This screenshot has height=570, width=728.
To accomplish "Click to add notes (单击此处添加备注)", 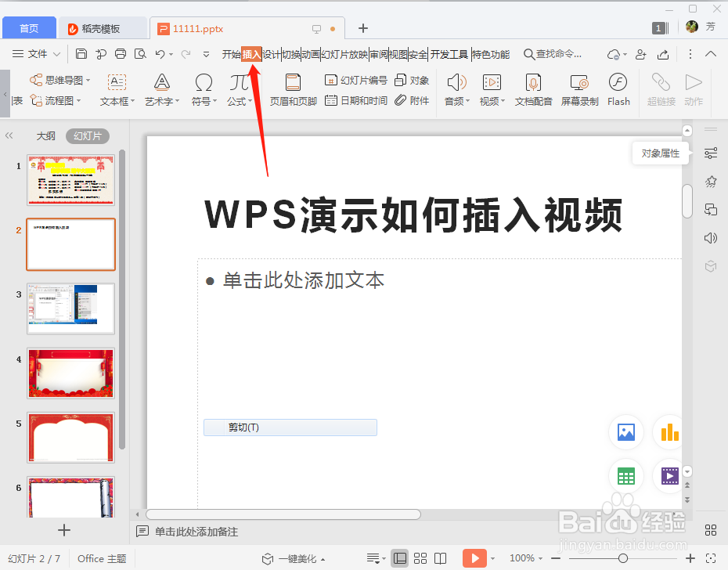I will (x=196, y=532).
